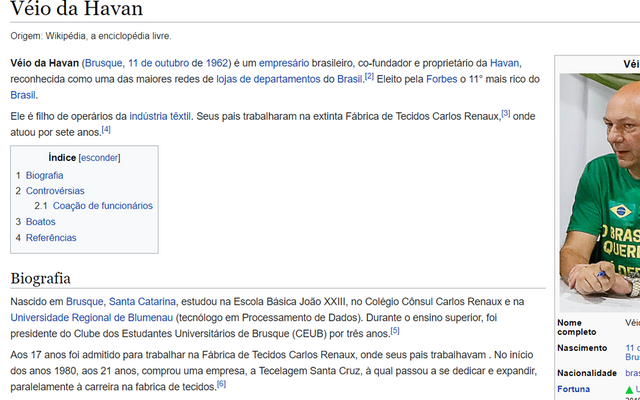Jump to footnote reference [4]
640x400 pixels.
[x=106, y=130]
